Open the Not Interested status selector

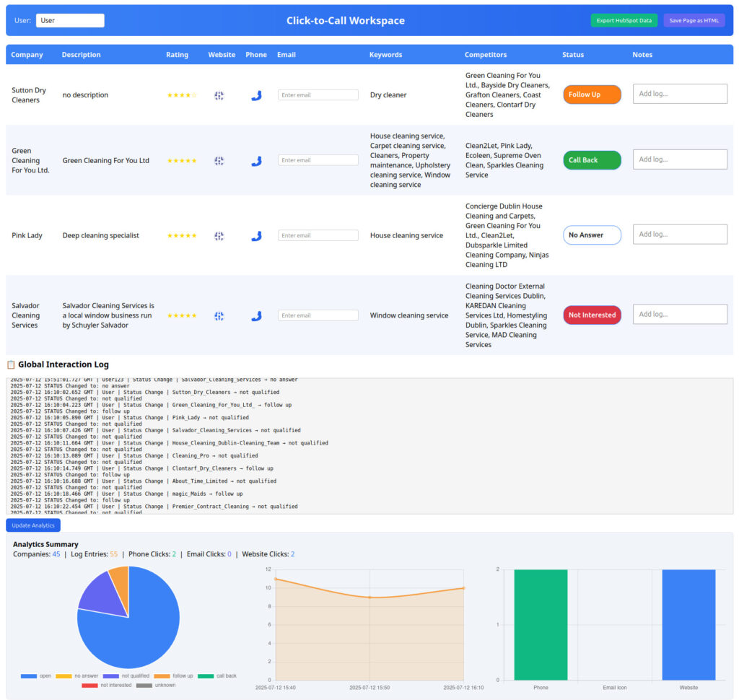coord(592,315)
